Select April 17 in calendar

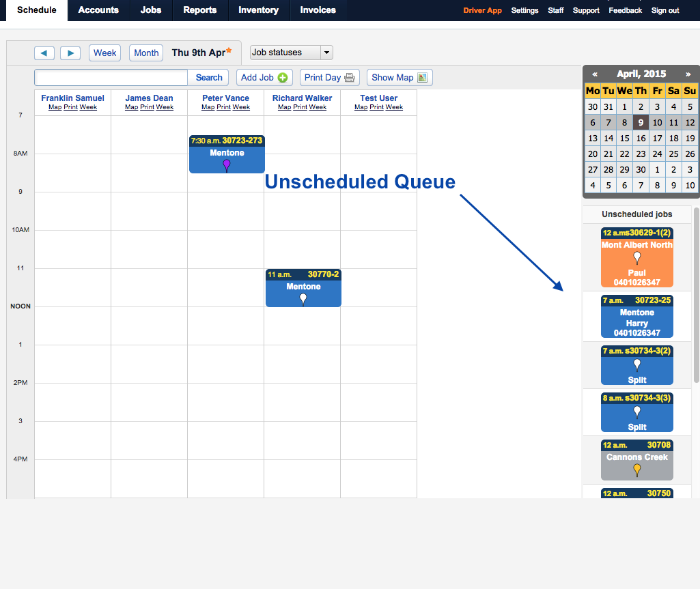click(657, 139)
